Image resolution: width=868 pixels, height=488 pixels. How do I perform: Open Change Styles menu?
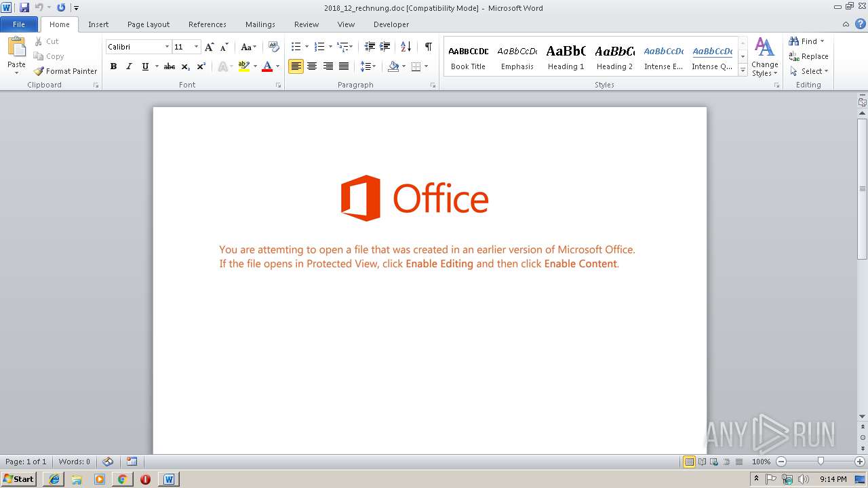(764, 57)
